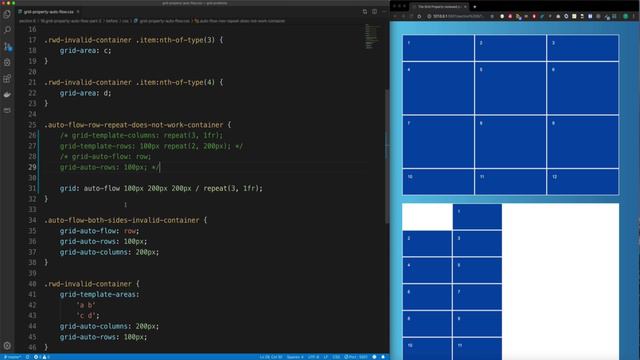Click the browser forward button
The image size is (640, 360).
pyautogui.click(x=403, y=16)
